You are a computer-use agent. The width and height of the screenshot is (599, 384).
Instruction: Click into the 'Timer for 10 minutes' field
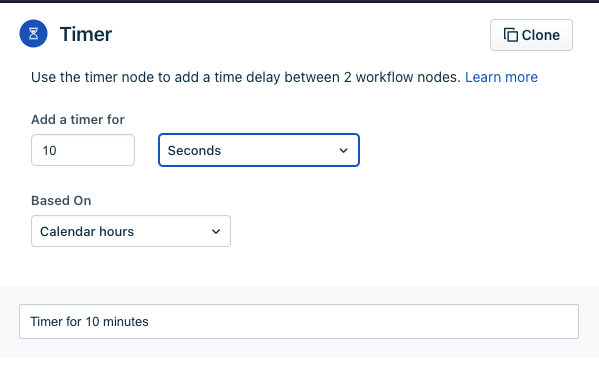click(299, 321)
